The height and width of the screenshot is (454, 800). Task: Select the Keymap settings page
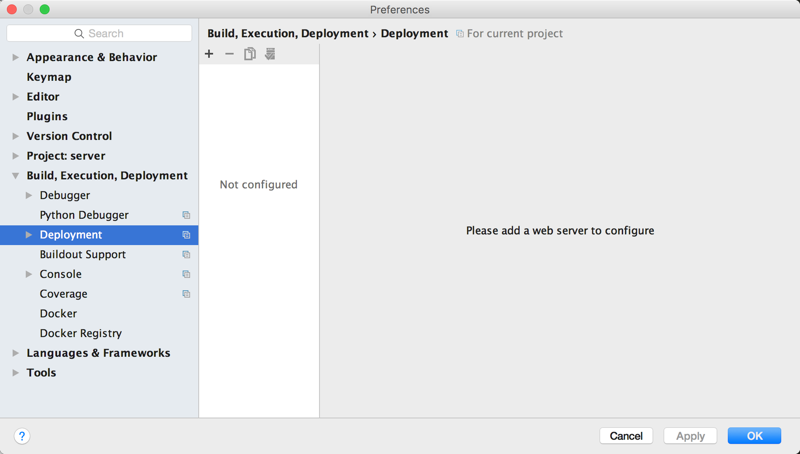[x=49, y=77]
